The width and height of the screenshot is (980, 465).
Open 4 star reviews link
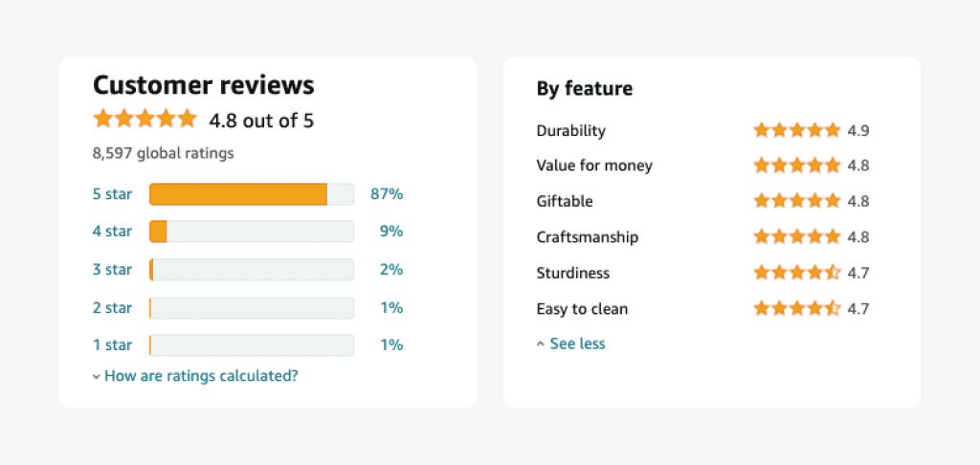pyautogui.click(x=113, y=232)
